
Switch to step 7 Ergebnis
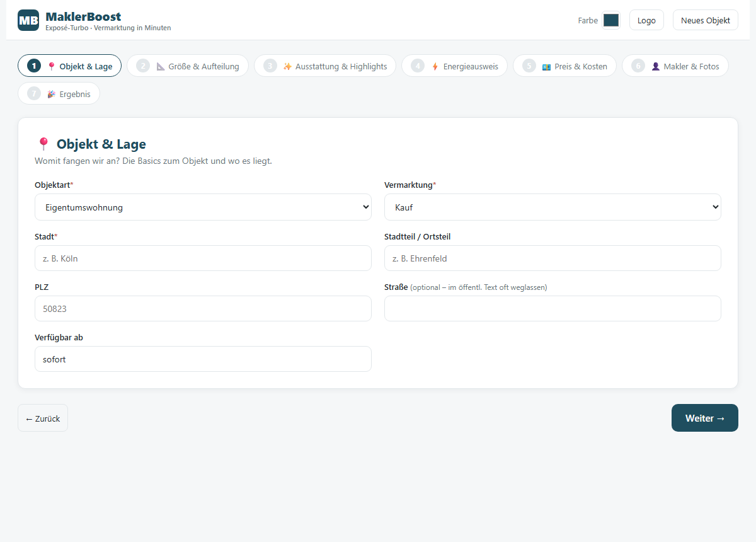pyautogui.click(x=59, y=93)
